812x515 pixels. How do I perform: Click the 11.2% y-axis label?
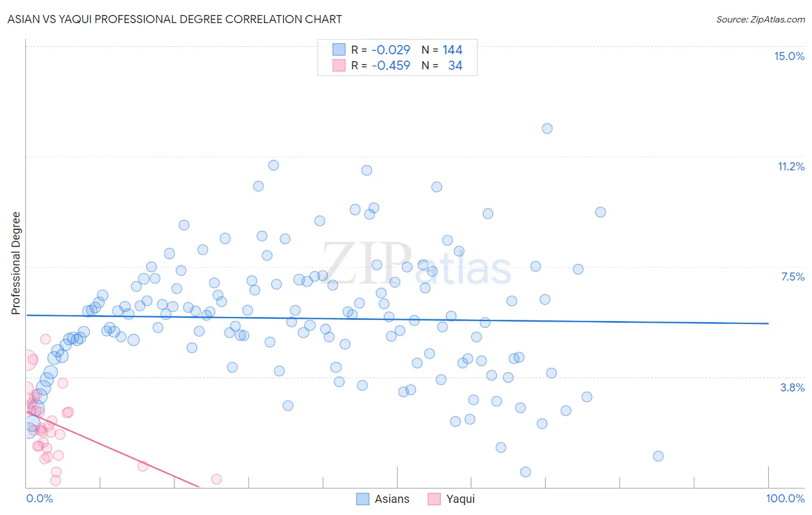[791, 166]
